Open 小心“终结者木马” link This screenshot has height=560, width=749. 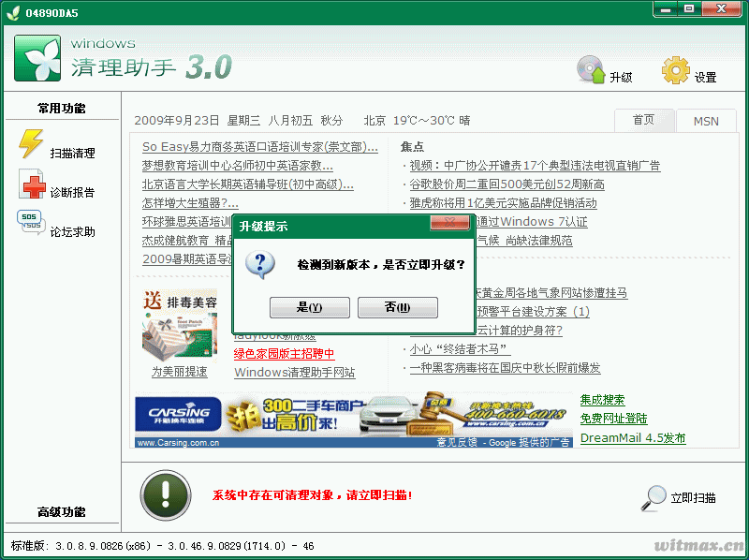point(460,349)
